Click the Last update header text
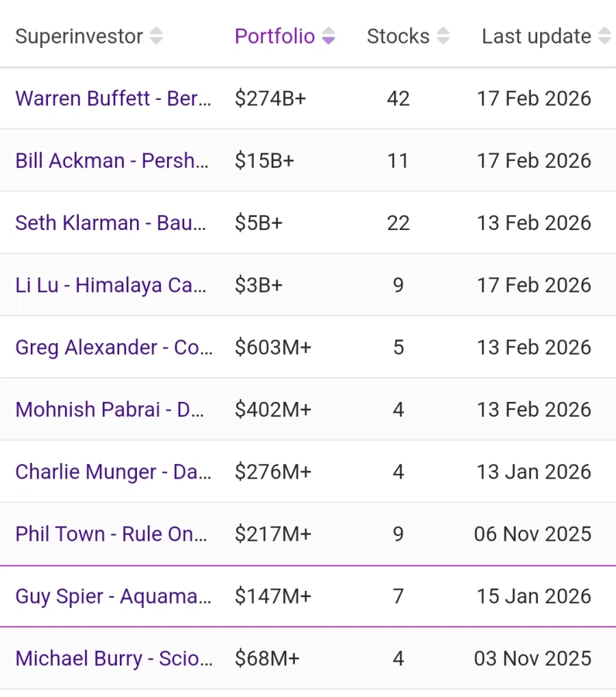 (536, 36)
